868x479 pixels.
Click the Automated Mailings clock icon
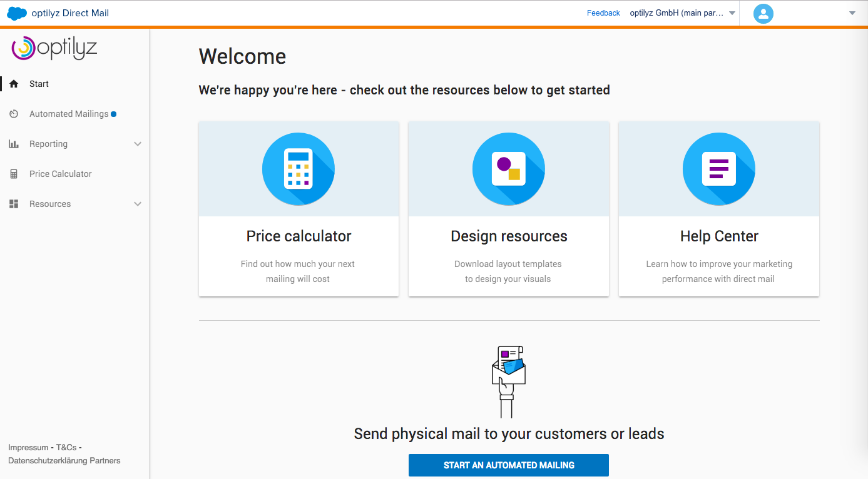[14, 114]
